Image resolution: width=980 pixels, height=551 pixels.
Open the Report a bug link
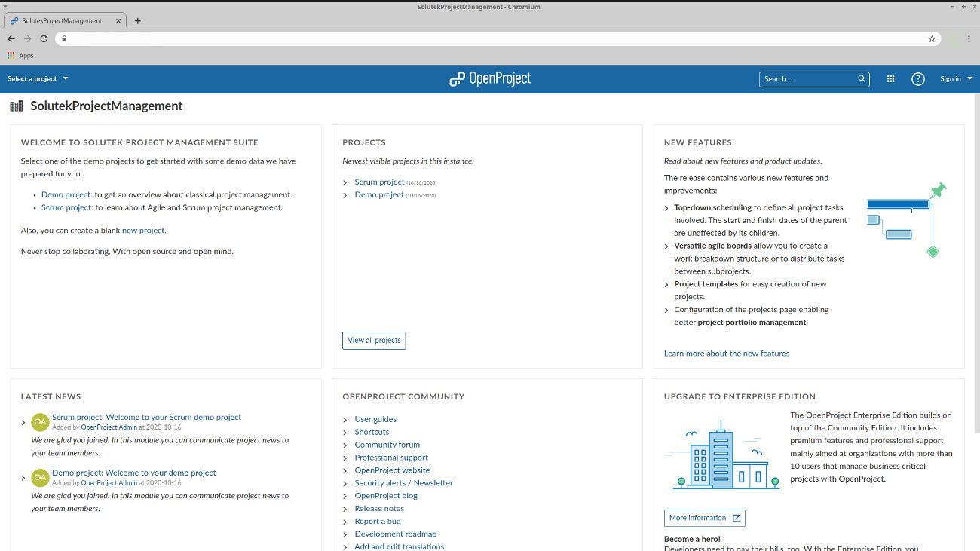point(378,522)
